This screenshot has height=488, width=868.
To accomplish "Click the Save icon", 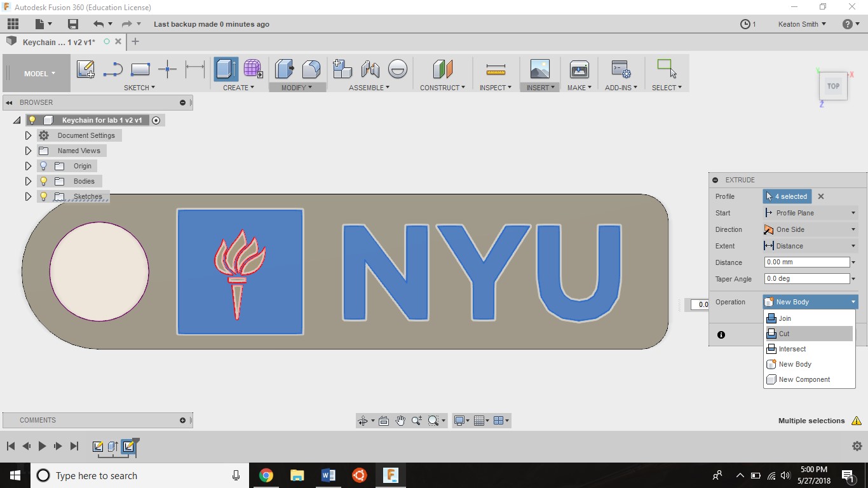I will point(73,24).
